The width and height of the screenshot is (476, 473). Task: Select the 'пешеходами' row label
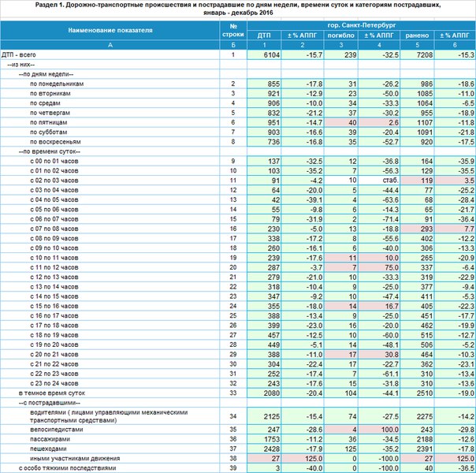tap(48, 449)
